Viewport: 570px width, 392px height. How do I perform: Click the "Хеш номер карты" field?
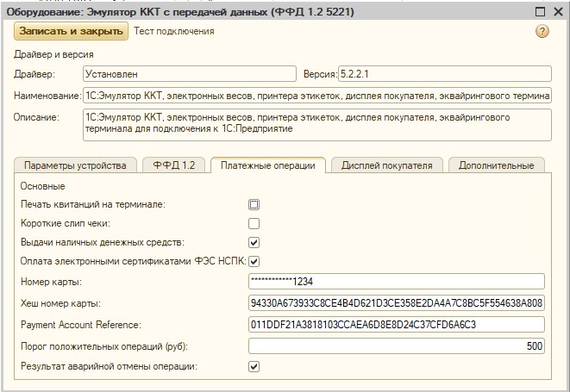click(x=396, y=302)
